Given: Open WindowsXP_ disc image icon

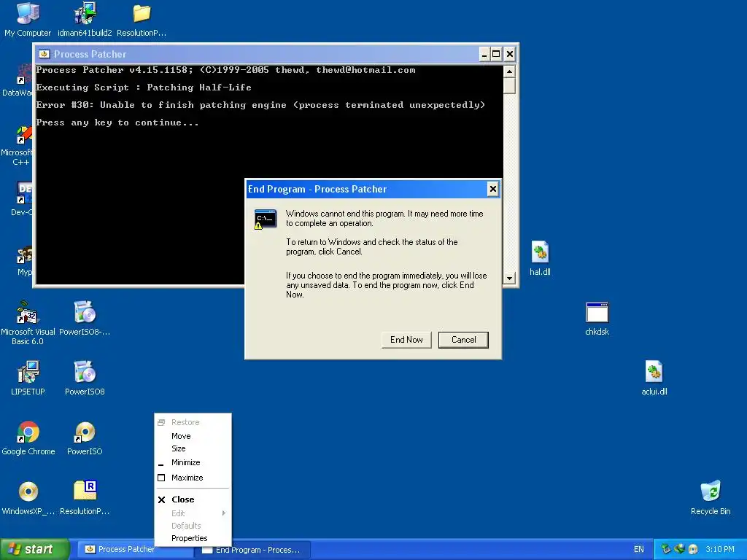Looking at the screenshot, I should pyautogui.click(x=28, y=497).
